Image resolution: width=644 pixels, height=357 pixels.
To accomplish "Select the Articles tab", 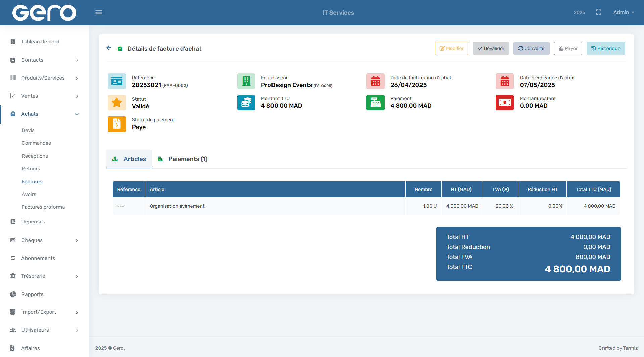I will [129, 159].
